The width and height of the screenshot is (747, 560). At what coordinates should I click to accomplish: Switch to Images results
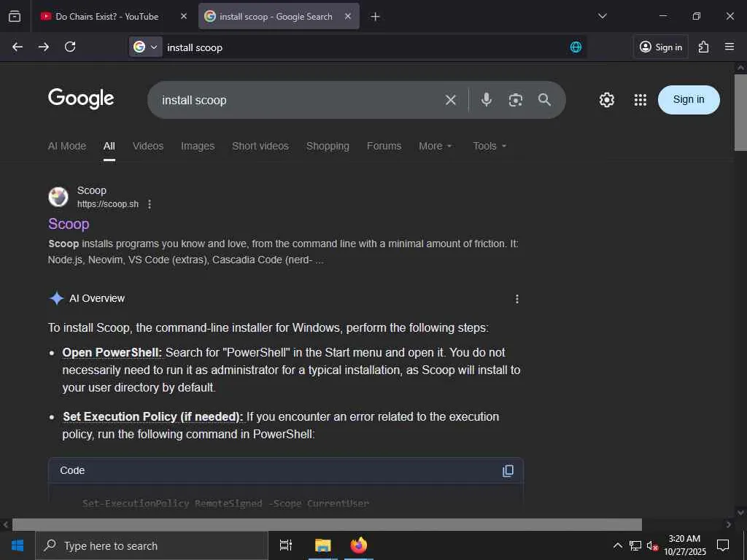point(198,146)
